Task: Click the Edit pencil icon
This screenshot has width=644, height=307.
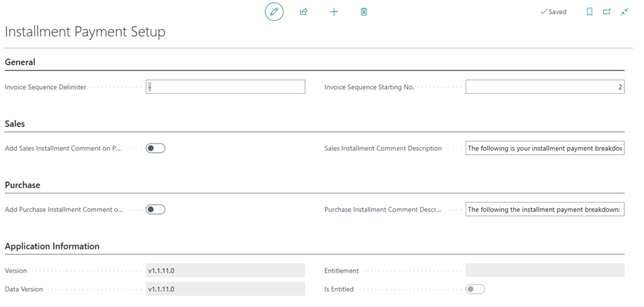Action: pyautogui.click(x=274, y=11)
